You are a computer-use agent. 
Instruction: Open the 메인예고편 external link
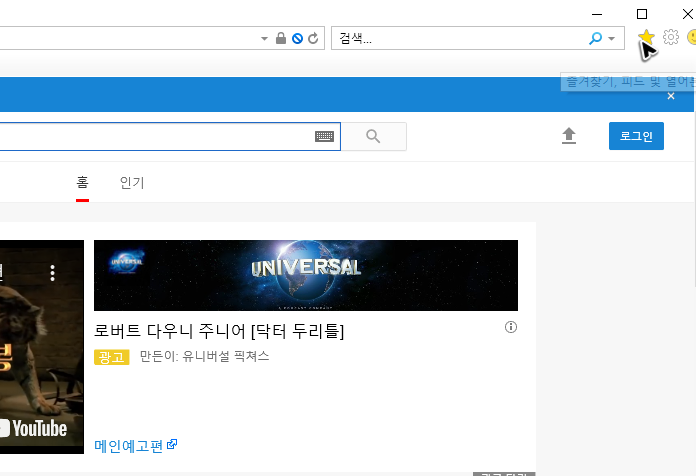point(135,445)
